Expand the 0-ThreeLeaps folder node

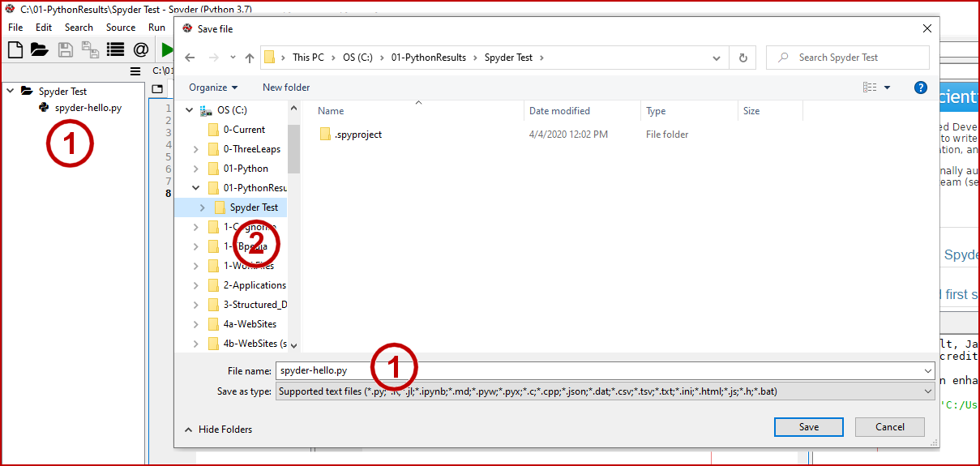coord(195,149)
